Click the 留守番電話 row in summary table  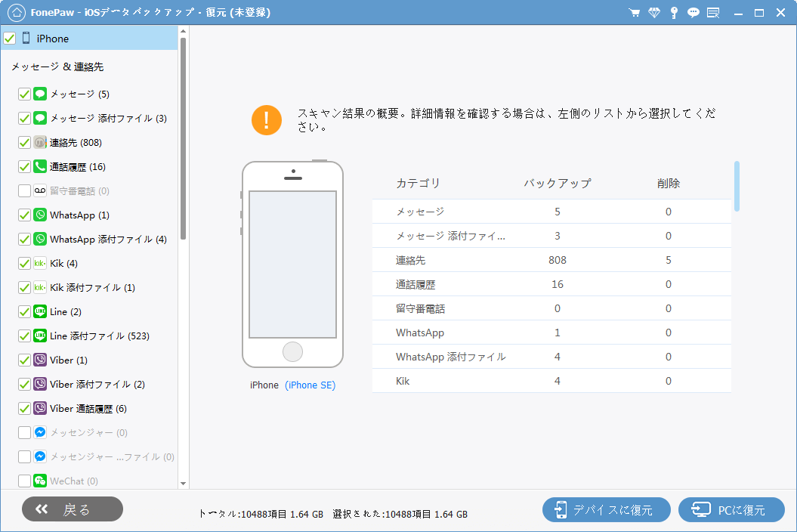click(x=551, y=308)
